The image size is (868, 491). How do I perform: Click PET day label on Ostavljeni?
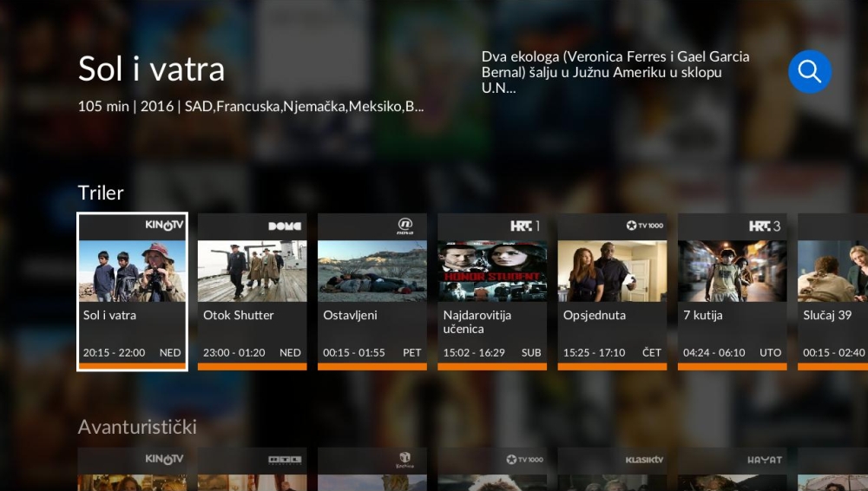coord(411,352)
